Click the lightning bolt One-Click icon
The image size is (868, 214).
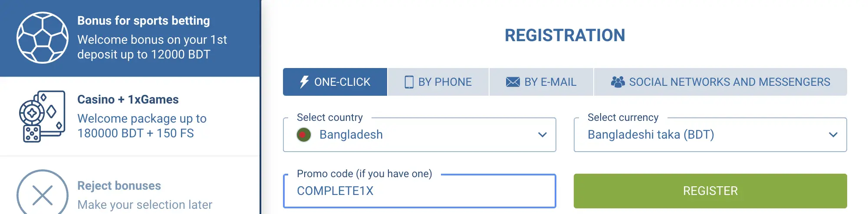click(x=304, y=82)
